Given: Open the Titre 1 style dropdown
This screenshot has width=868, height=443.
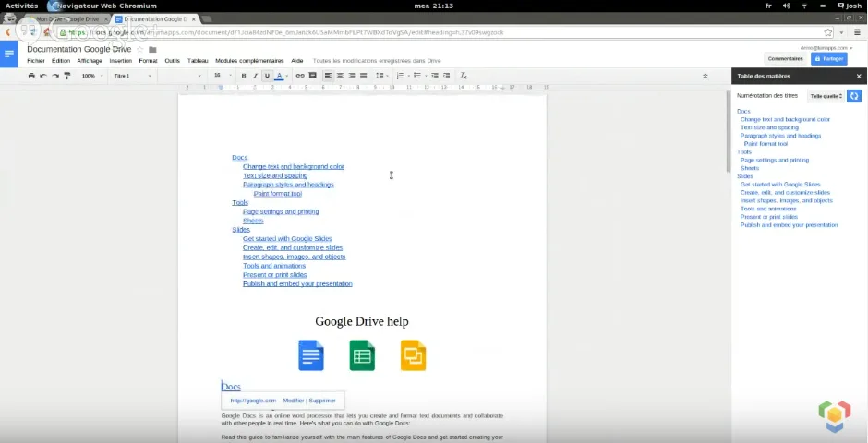Looking at the screenshot, I should [x=132, y=76].
